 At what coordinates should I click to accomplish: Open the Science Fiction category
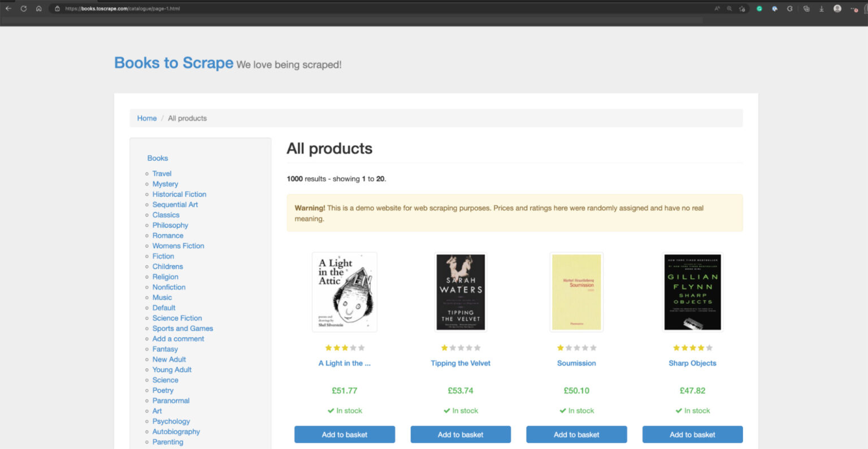coord(177,318)
